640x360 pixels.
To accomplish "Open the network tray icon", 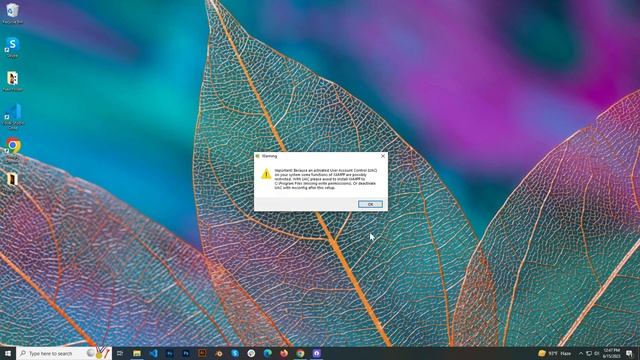I will point(589,353).
